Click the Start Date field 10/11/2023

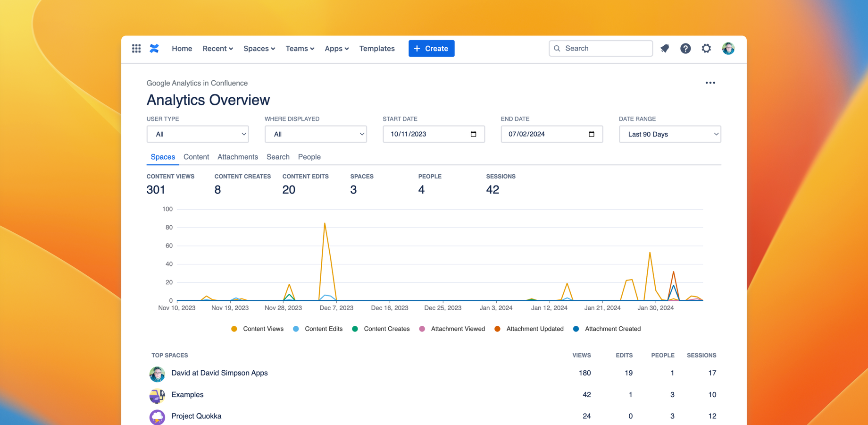434,134
